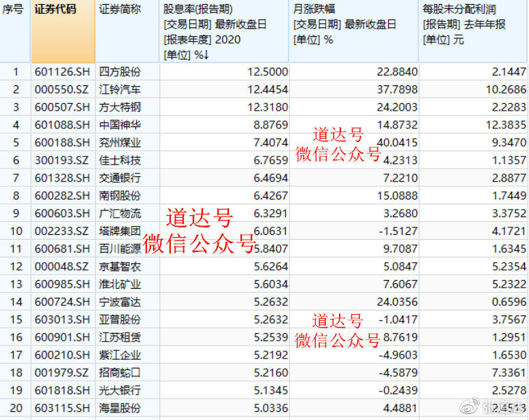Image resolution: width=529 pixels, height=420 pixels.
Task: Click the 京基智农 name cell
Action: (x=120, y=266)
